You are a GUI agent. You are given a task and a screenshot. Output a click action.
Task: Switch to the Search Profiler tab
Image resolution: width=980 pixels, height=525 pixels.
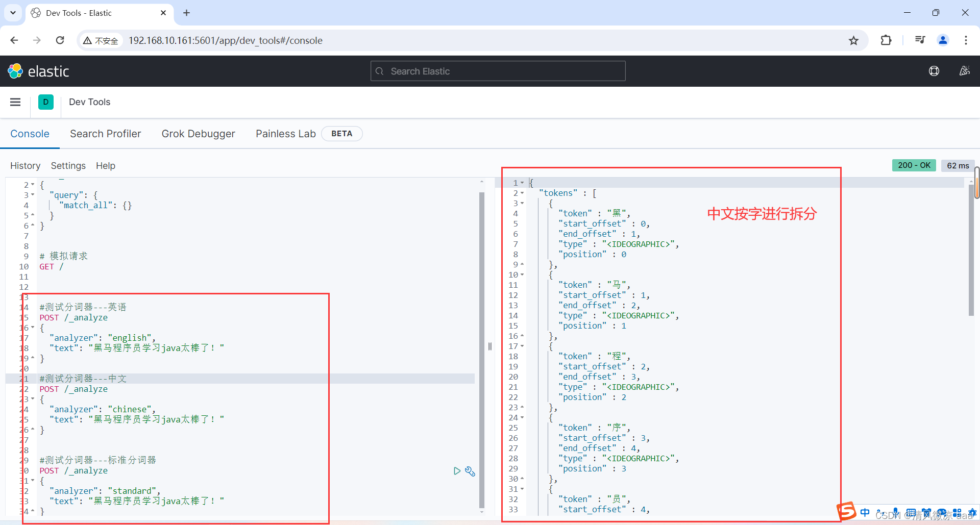click(105, 134)
